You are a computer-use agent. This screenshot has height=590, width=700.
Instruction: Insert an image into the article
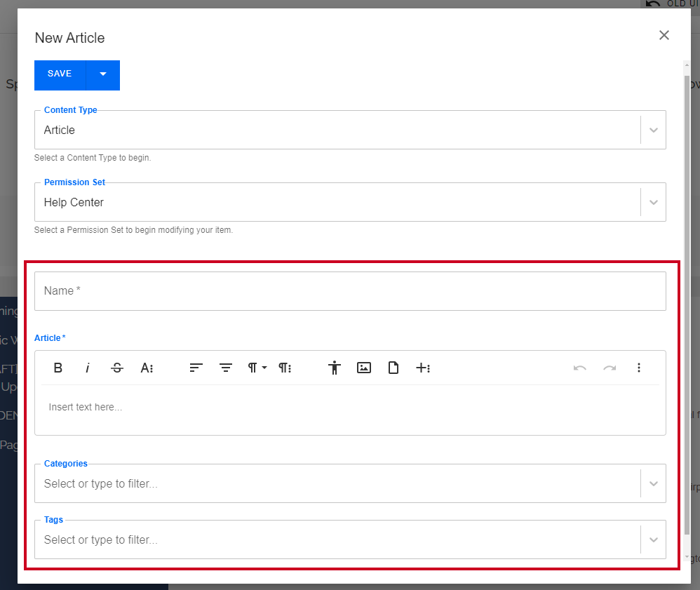pos(364,368)
